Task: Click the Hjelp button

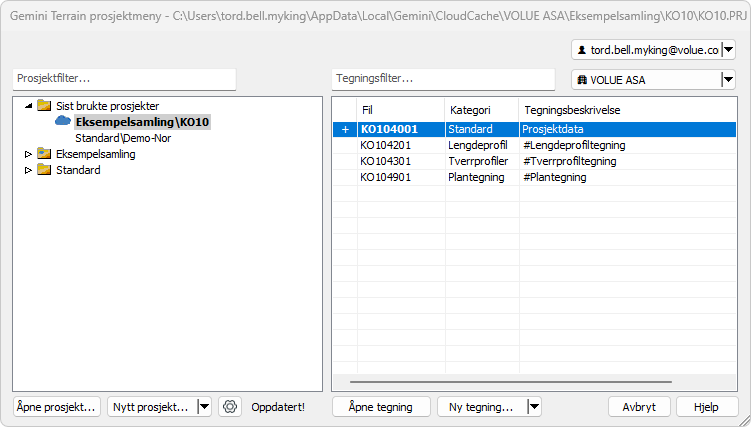Action: click(x=707, y=407)
